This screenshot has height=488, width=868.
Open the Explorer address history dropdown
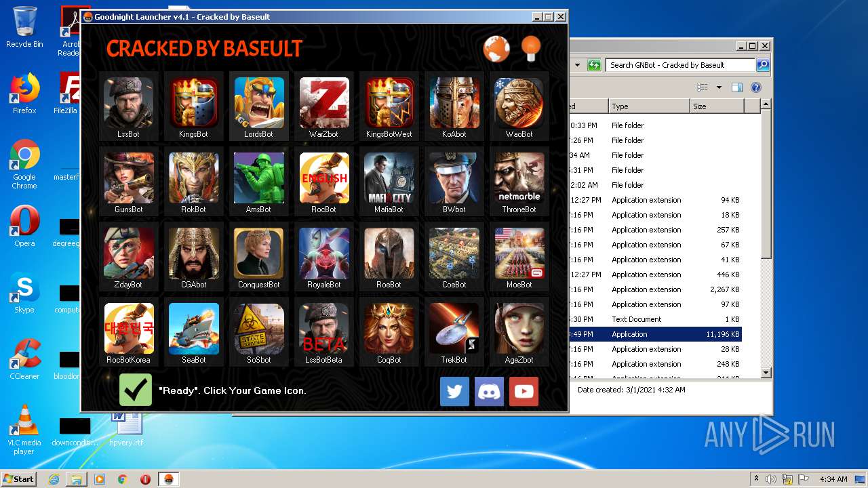pos(578,65)
